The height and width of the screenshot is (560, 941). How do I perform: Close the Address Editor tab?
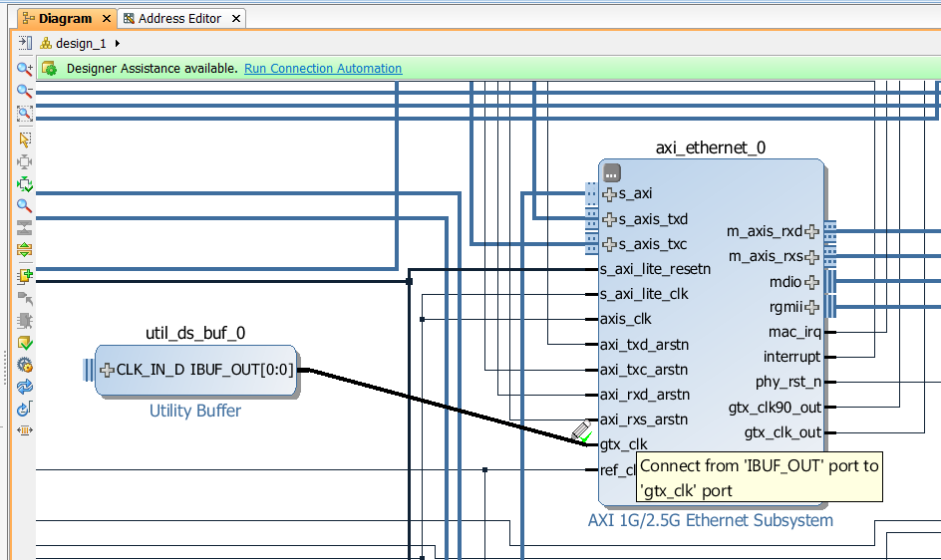click(236, 19)
